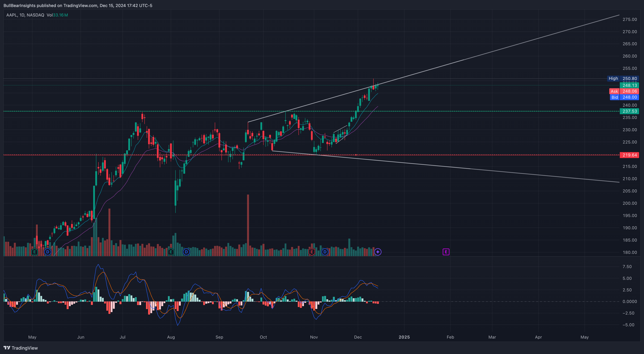Screen dimensions: 644x354
Task: Click the bold 2025 year label
Action: (404, 337)
